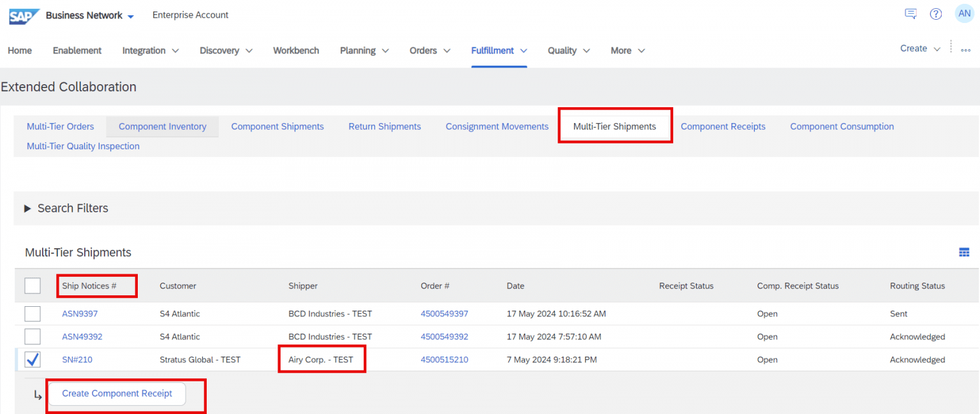Click the SAP logo
The image size is (980, 414).
coord(24,15)
